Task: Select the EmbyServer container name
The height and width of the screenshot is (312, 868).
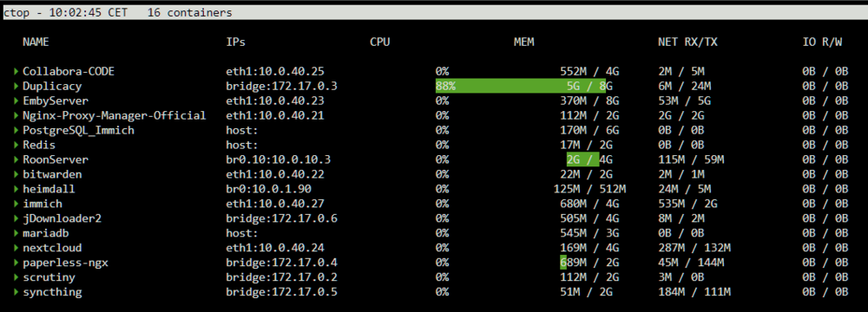Action: [x=56, y=101]
